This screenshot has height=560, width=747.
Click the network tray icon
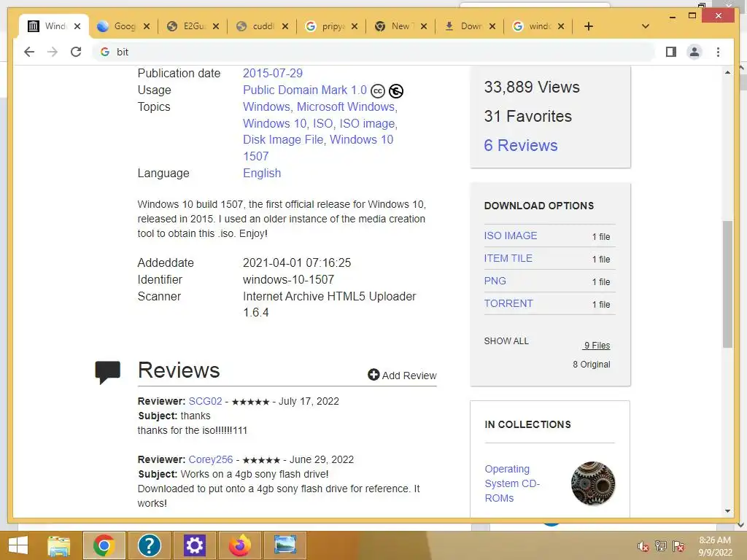click(661, 546)
